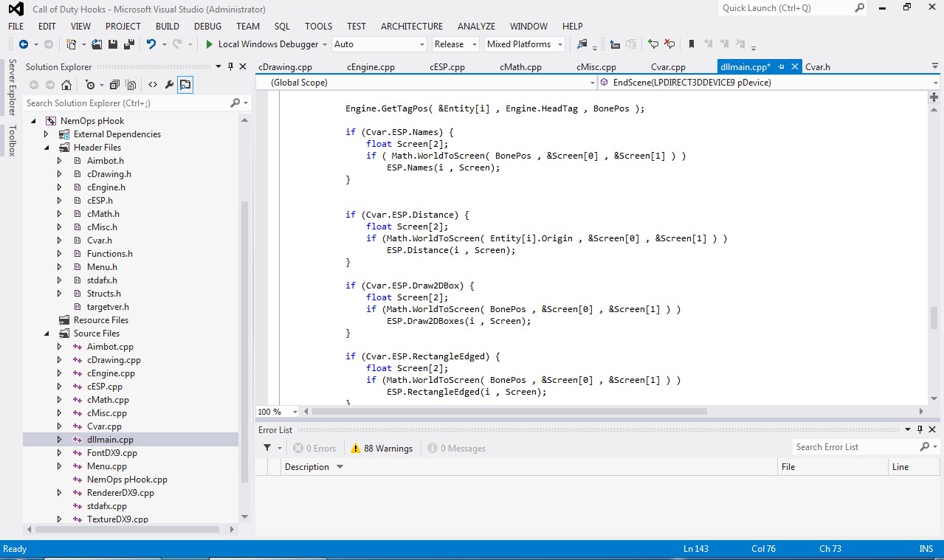This screenshot has height=560, width=944.
Task: Open the 100 % zoom dropdown
Action: (x=295, y=412)
